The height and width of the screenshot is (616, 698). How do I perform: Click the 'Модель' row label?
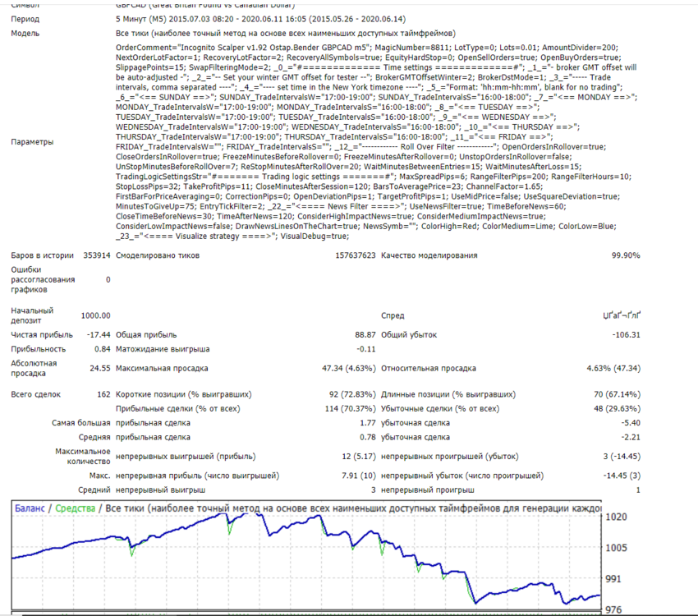coord(25,34)
